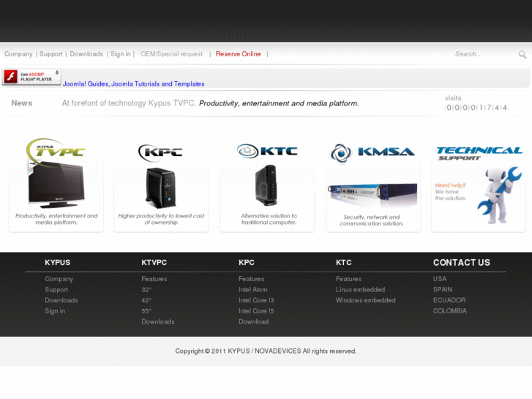Open Company in the top menu
The image size is (532, 399).
pyautogui.click(x=18, y=54)
